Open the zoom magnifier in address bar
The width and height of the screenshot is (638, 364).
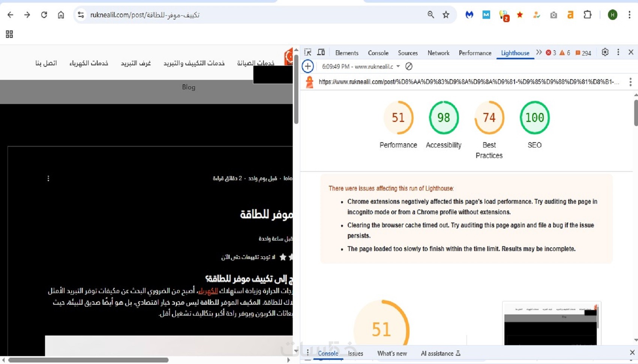coord(431,15)
